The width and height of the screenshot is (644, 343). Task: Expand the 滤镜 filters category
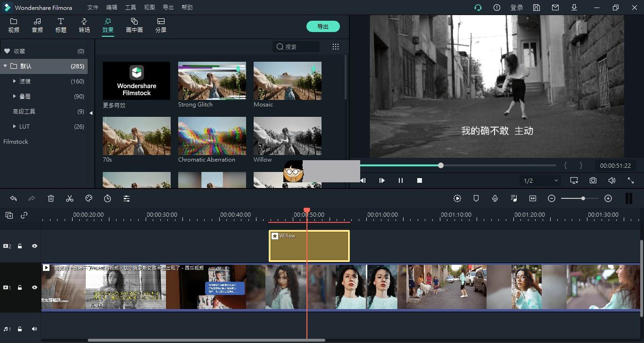pyautogui.click(x=15, y=82)
